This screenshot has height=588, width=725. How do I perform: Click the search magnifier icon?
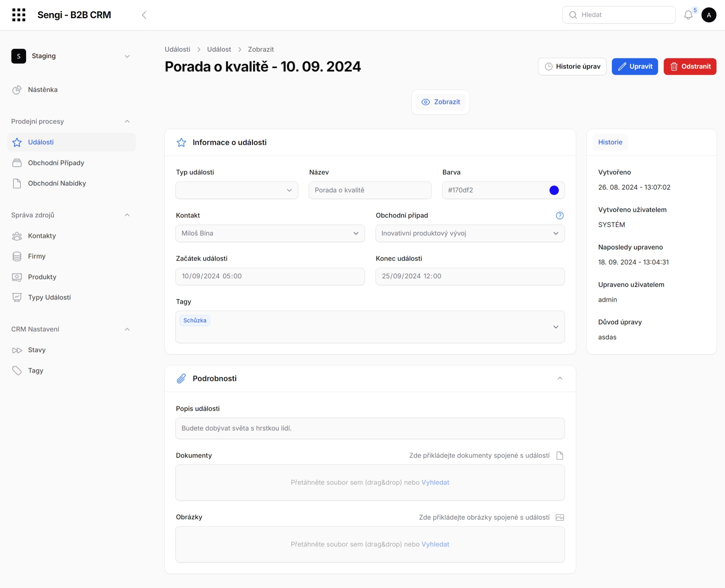coord(573,15)
